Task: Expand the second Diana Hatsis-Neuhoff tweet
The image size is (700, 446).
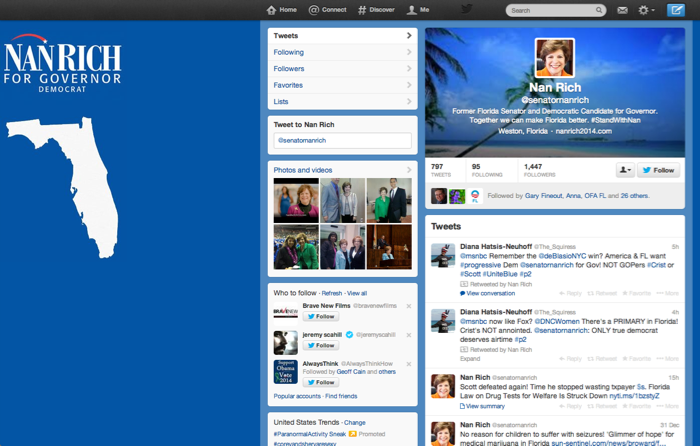Action: [x=470, y=359]
